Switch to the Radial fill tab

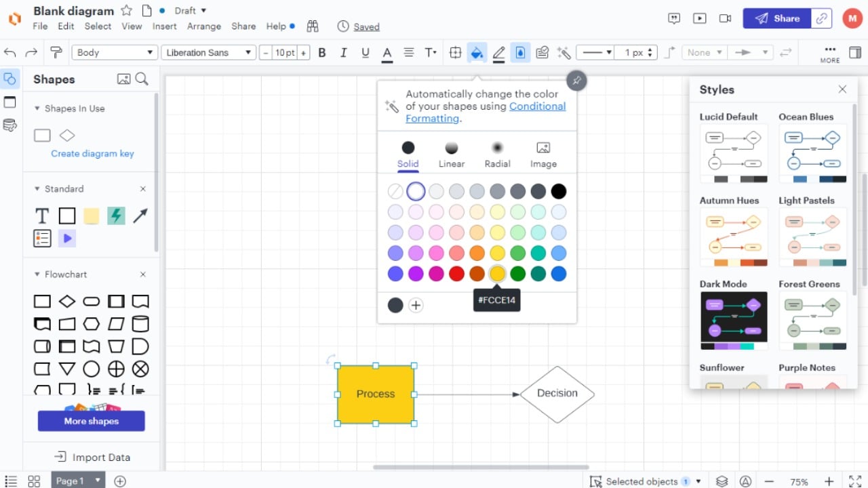[497, 155]
